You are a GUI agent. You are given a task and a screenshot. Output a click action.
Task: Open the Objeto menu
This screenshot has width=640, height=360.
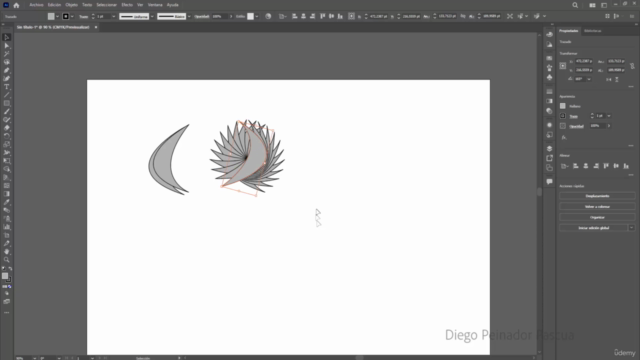[71, 5]
